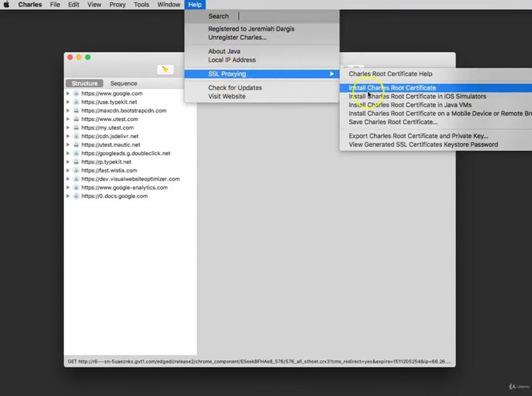Click the icon beside https://www.utest.com
532x396 pixels.
76,119
